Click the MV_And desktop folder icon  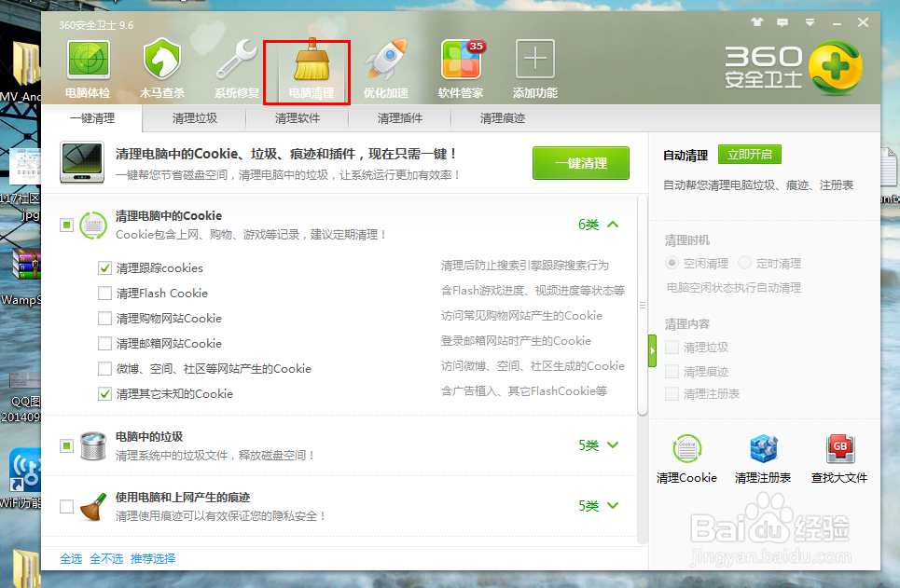26,63
